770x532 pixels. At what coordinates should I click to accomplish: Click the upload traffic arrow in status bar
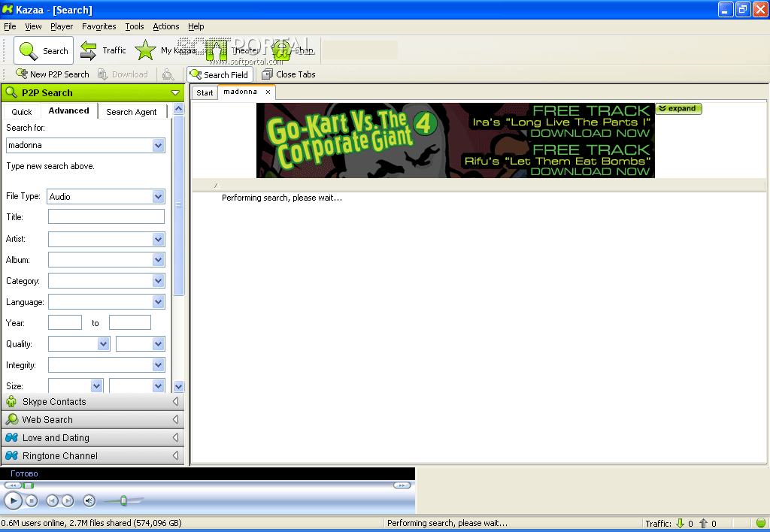(703, 523)
